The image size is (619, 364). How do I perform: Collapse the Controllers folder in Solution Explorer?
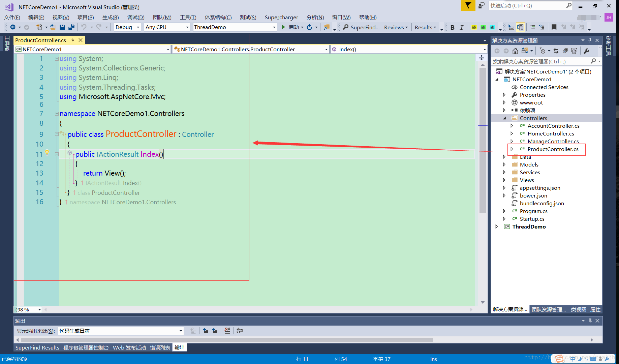[x=504, y=118]
